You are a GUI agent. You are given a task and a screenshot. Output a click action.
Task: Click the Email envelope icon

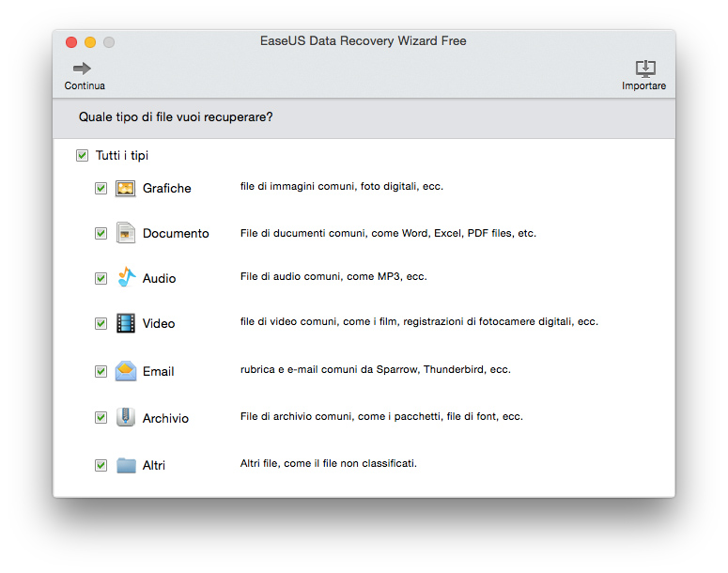[126, 371]
